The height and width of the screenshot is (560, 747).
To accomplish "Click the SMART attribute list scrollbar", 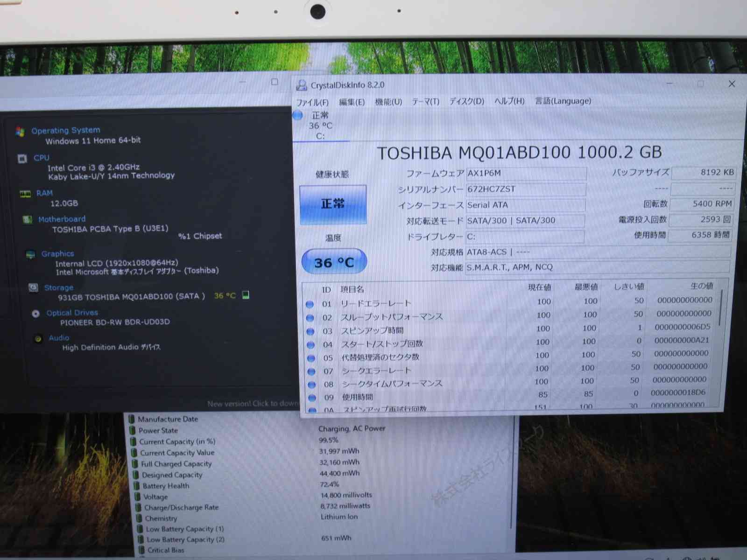I will [x=720, y=308].
